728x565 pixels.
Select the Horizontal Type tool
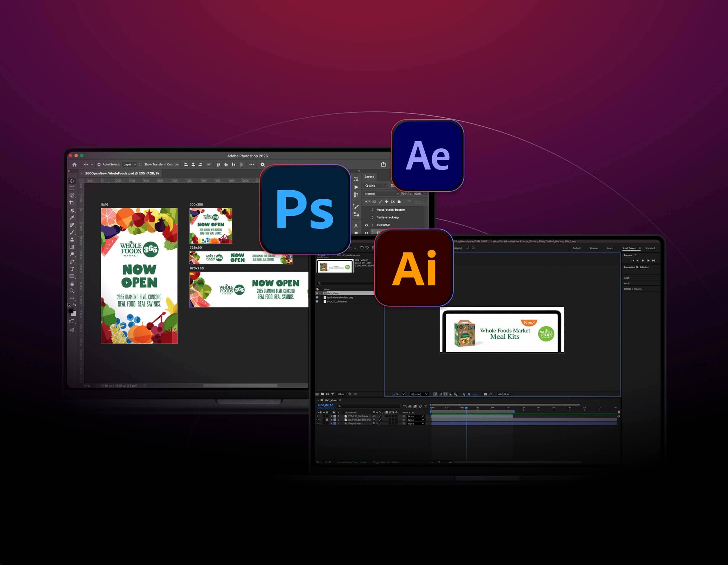click(72, 269)
